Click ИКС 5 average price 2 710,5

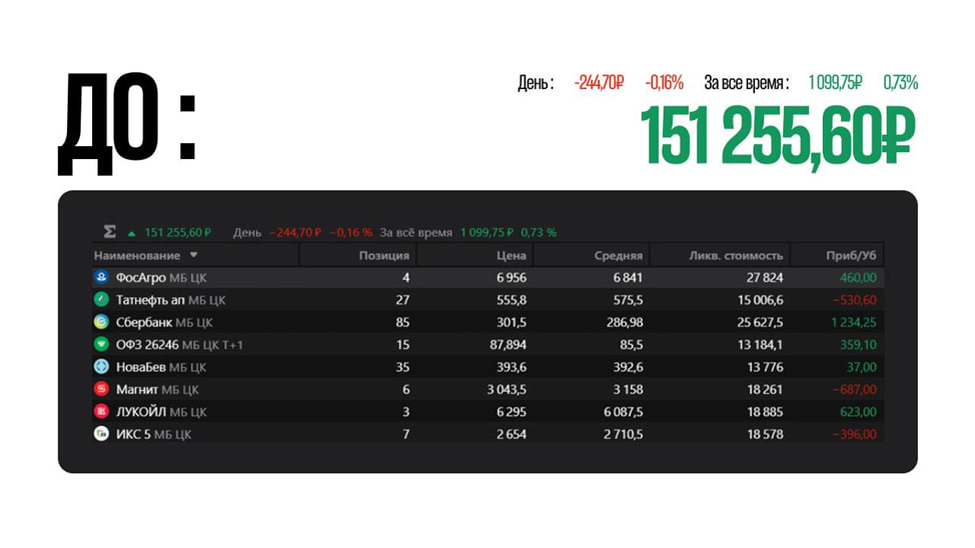coord(623,434)
